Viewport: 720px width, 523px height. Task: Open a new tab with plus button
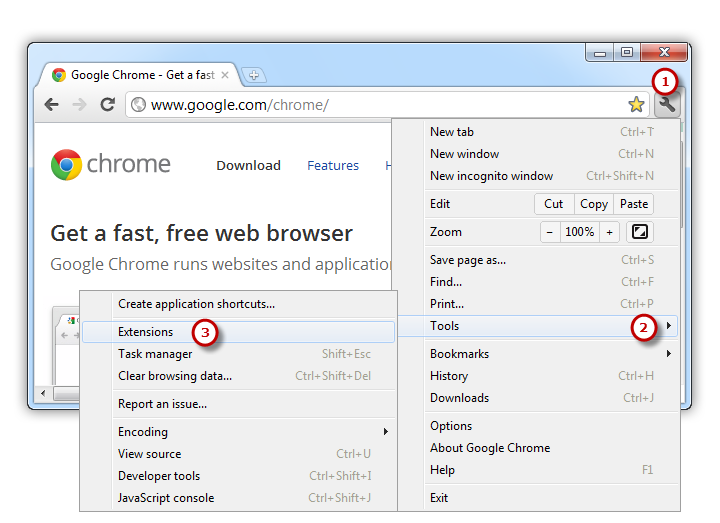[254, 75]
